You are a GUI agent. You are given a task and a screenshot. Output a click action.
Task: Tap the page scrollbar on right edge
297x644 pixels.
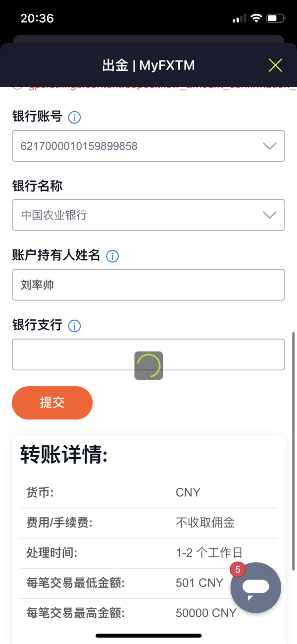point(294,446)
